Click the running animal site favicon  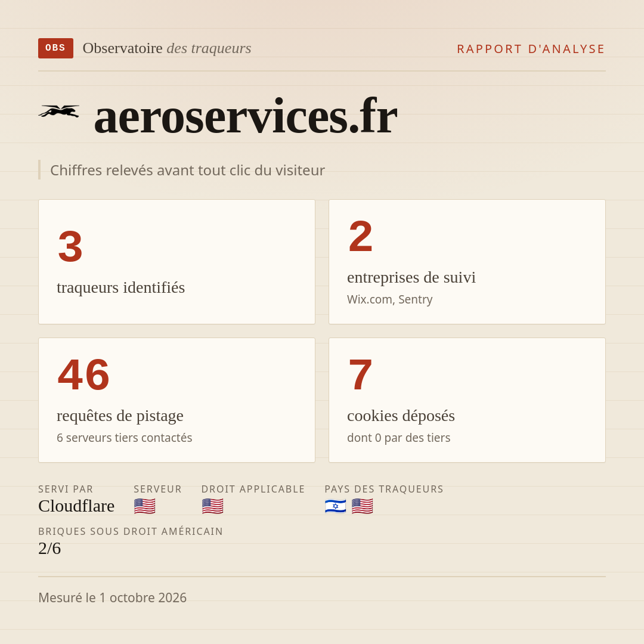click(x=58, y=112)
